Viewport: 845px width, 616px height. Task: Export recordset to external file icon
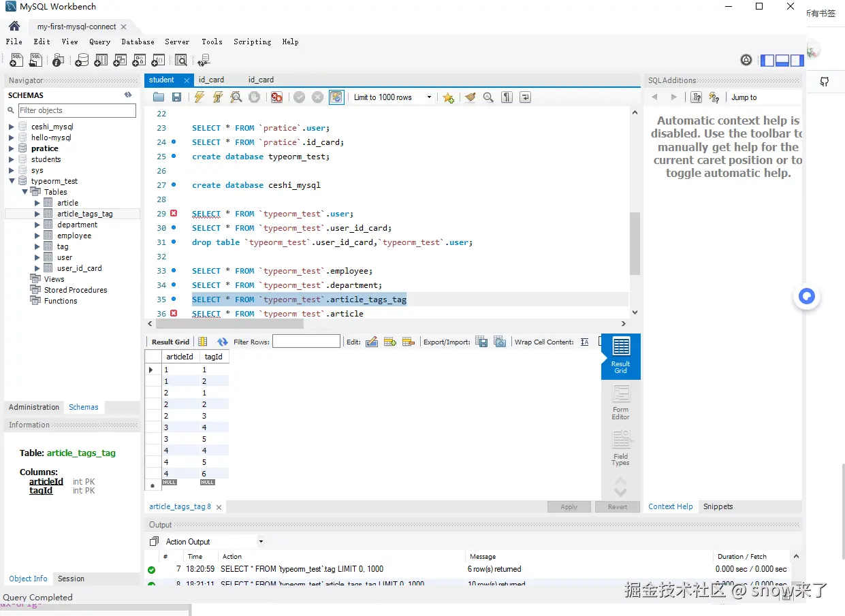coord(481,342)
